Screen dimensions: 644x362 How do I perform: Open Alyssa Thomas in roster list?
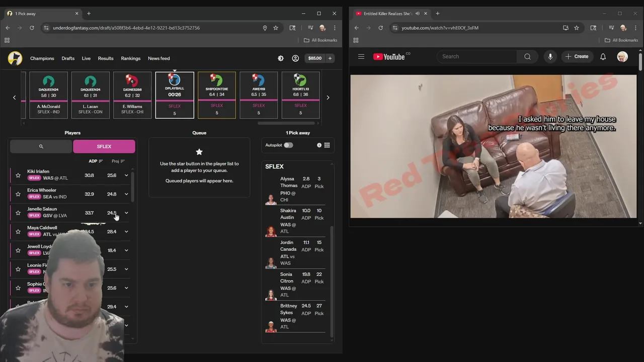295,189
